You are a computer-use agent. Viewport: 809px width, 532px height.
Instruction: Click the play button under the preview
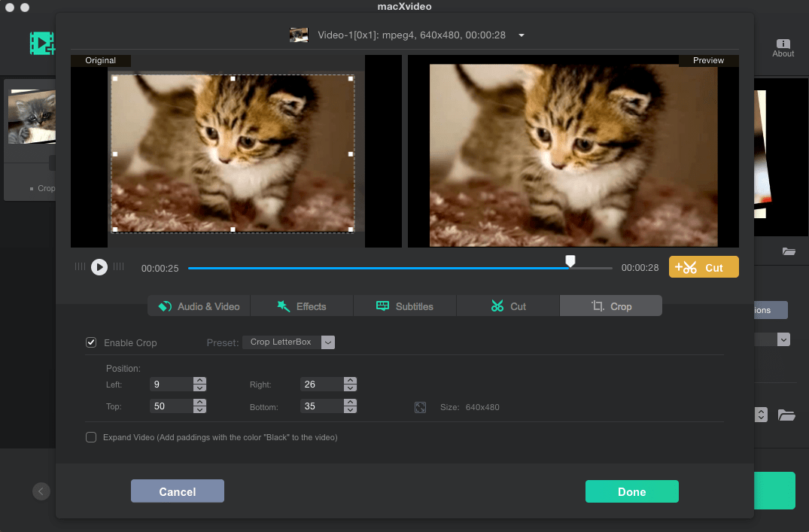pos(99,267)
